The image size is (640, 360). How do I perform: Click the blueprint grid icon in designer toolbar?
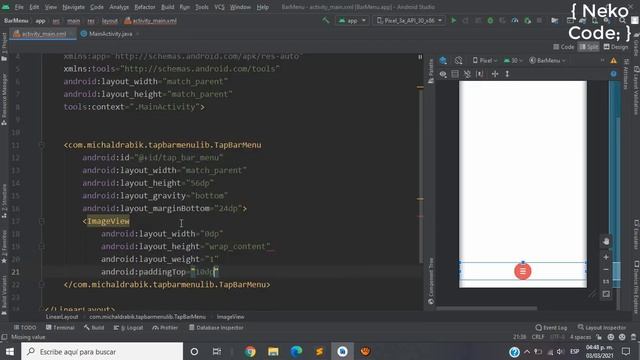pyautogui.click(x=455, y=74)
